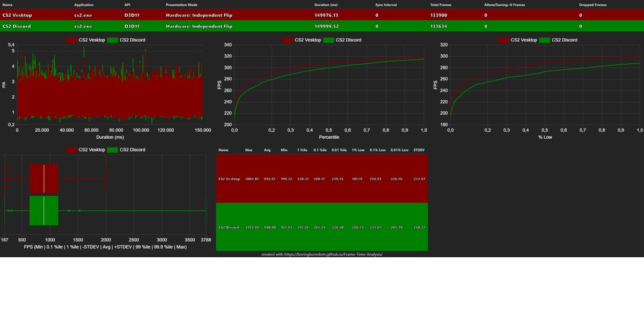Click the Application column header
Viewport: 644px width, 321px height.
click(84, 5)
